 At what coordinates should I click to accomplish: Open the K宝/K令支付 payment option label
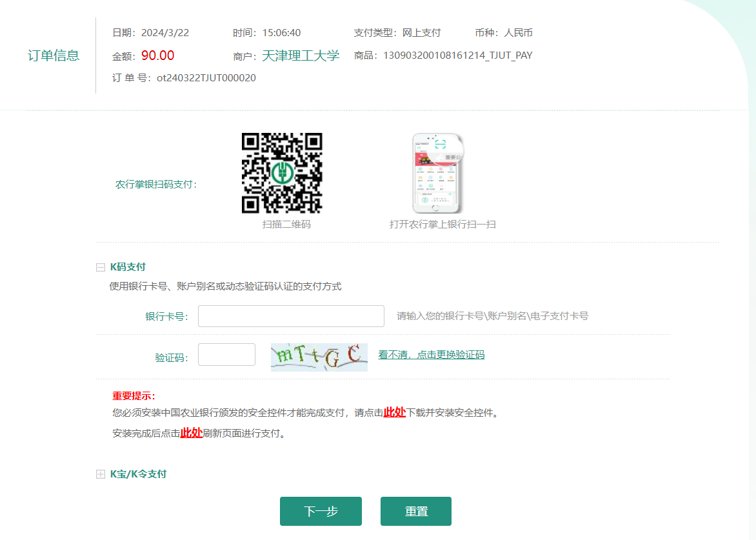pyautogui.click(x=138, y=474)
